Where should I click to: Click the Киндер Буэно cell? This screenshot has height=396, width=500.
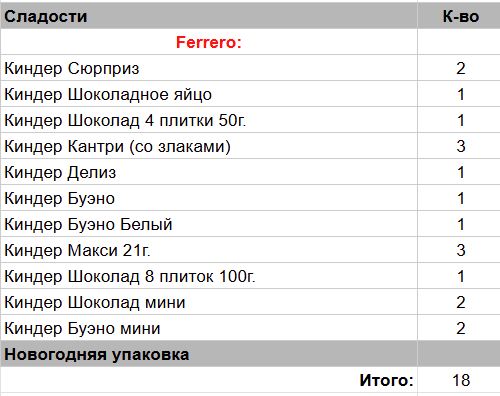(209, 198)
